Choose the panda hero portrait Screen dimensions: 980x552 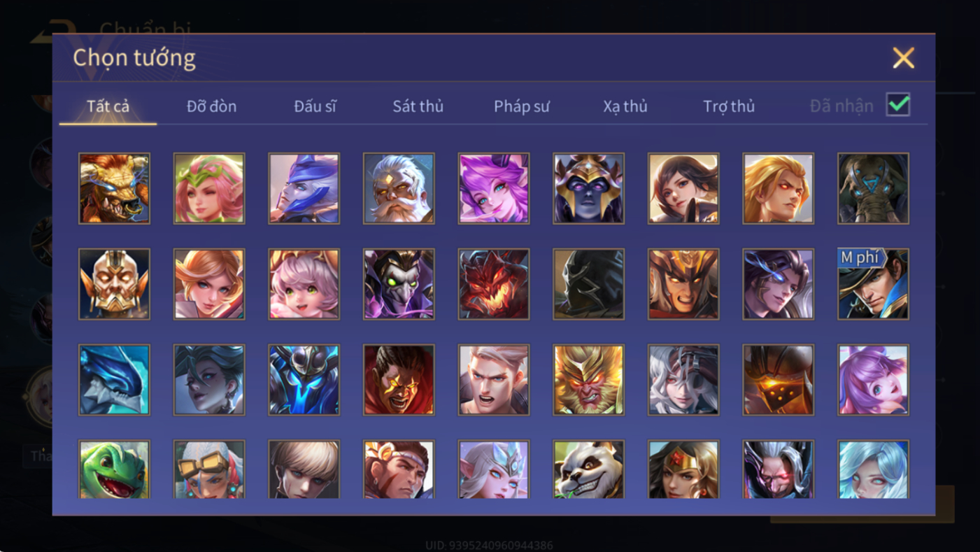click(588, 469)
